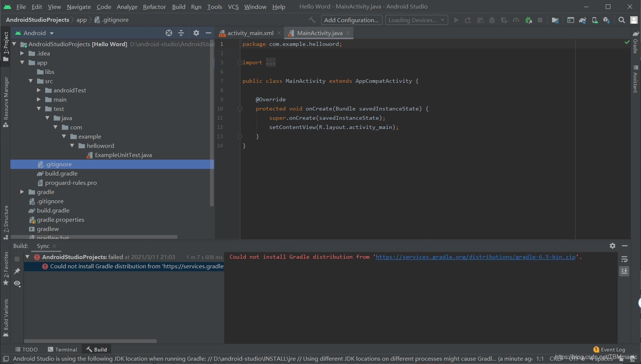641x364 pixels.
Task: Click locate target icon in Project panel
Action: [x=169, y=33]
